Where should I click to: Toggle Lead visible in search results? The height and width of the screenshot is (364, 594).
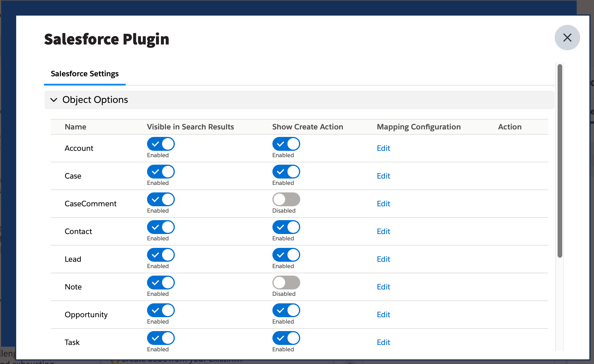click(161, 255)
